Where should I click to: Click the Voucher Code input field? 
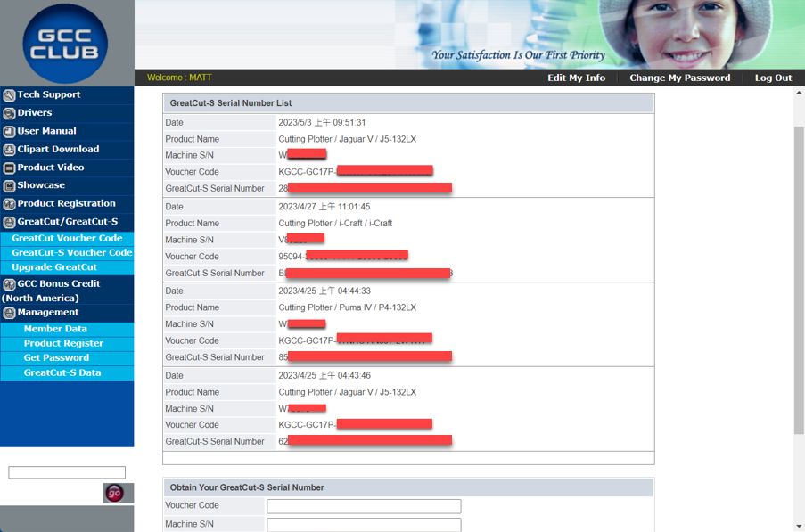pyautogui.click(x=364, y=506)
